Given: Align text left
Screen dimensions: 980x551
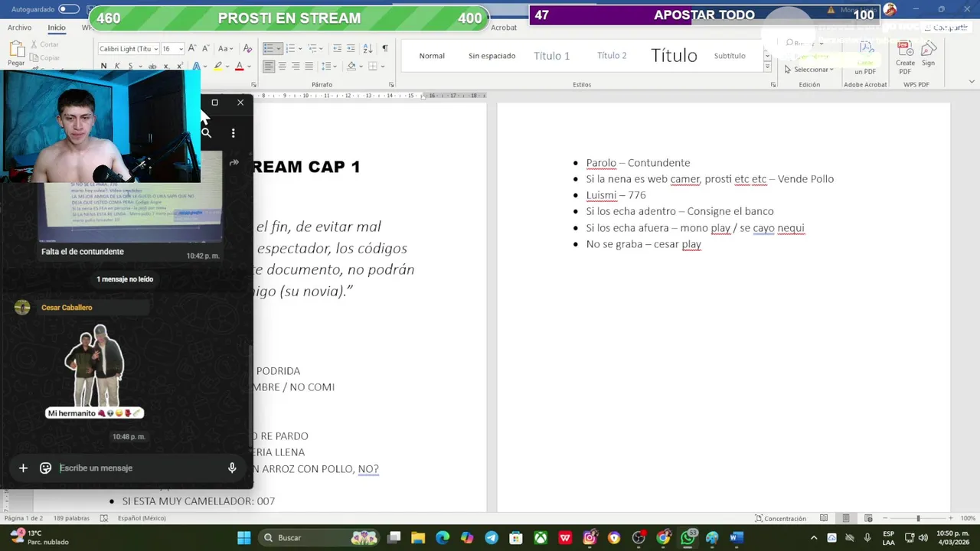Looking at the screenshot, I should pyautogui.click(x=269, y=67).
